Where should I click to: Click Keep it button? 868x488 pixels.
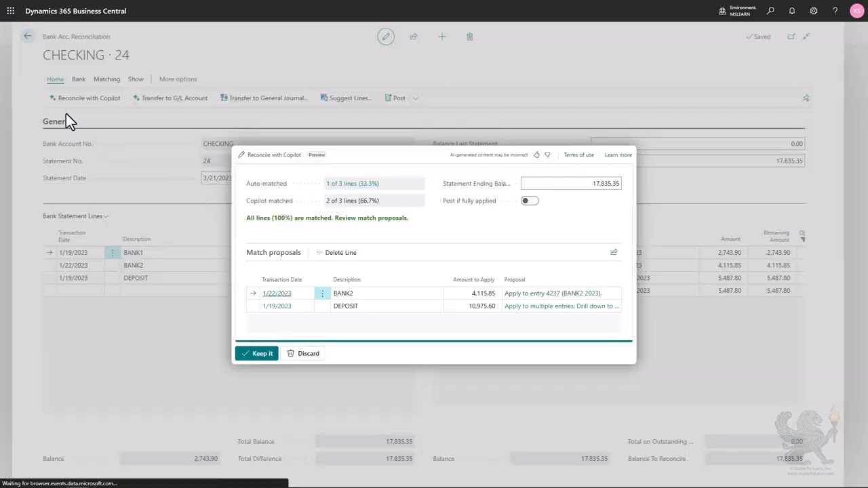point(256,353)
